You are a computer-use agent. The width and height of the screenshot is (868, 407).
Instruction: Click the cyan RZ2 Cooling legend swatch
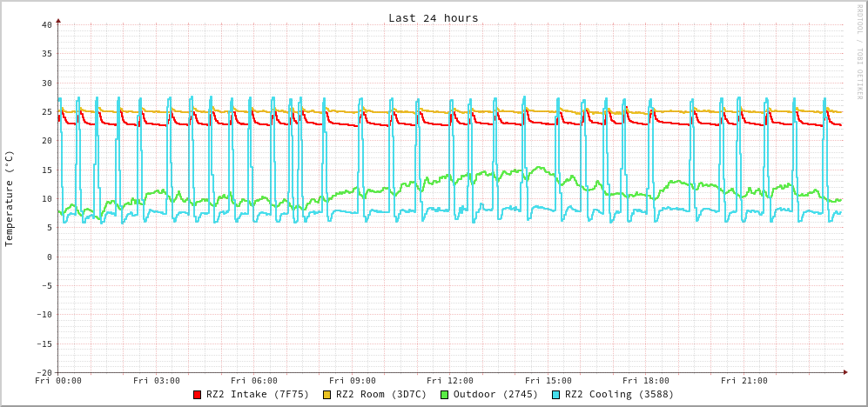click(x=555, y=395)
